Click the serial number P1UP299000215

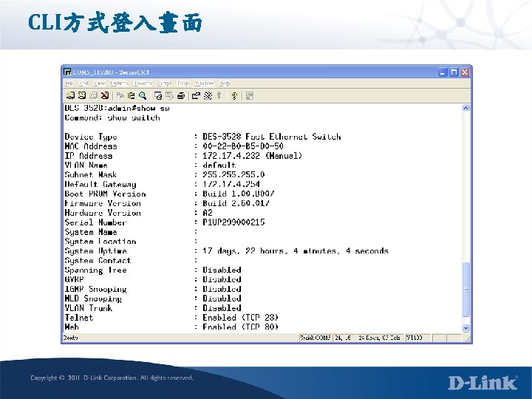click(x=233, y=222)
